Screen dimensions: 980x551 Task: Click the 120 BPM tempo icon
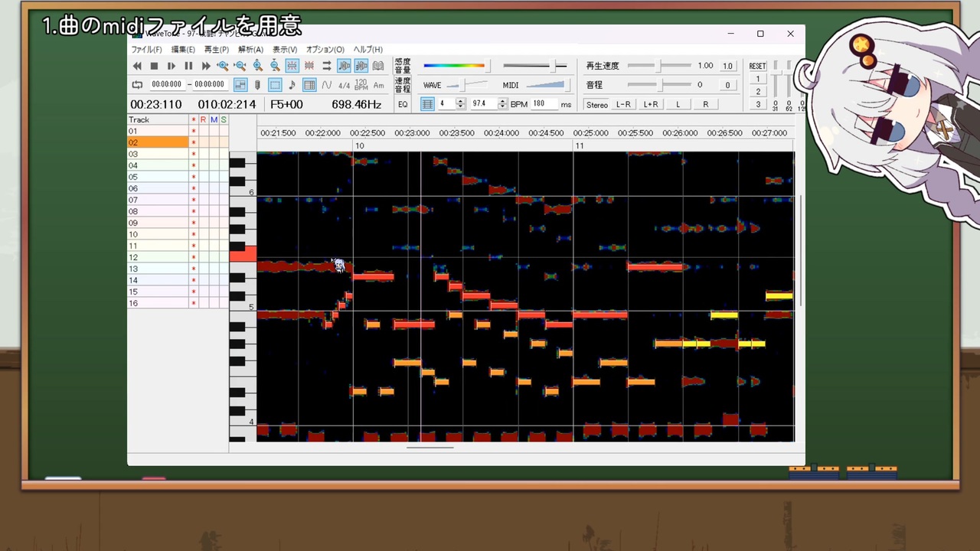click(361, 85)
